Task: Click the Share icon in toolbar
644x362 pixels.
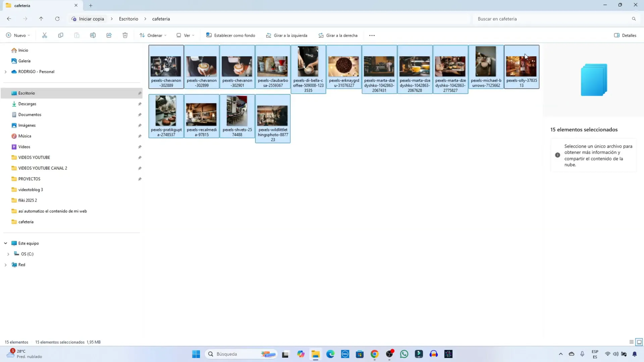Action: [x=109, y=35]
